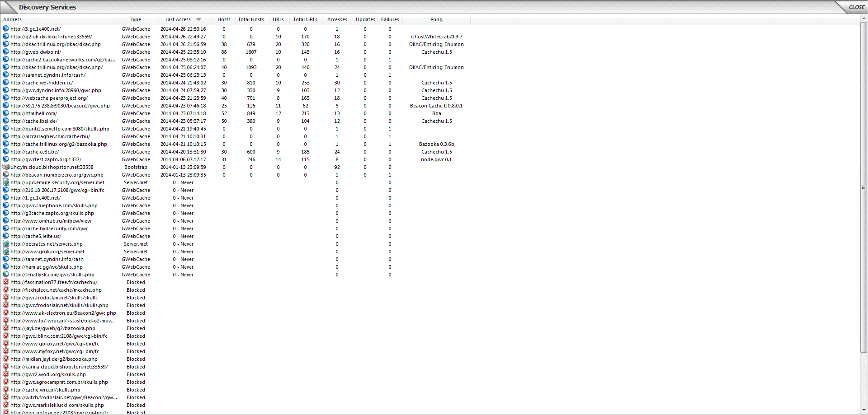Click the server.met icon beside upd.emule-security.org

click(6, 182)
